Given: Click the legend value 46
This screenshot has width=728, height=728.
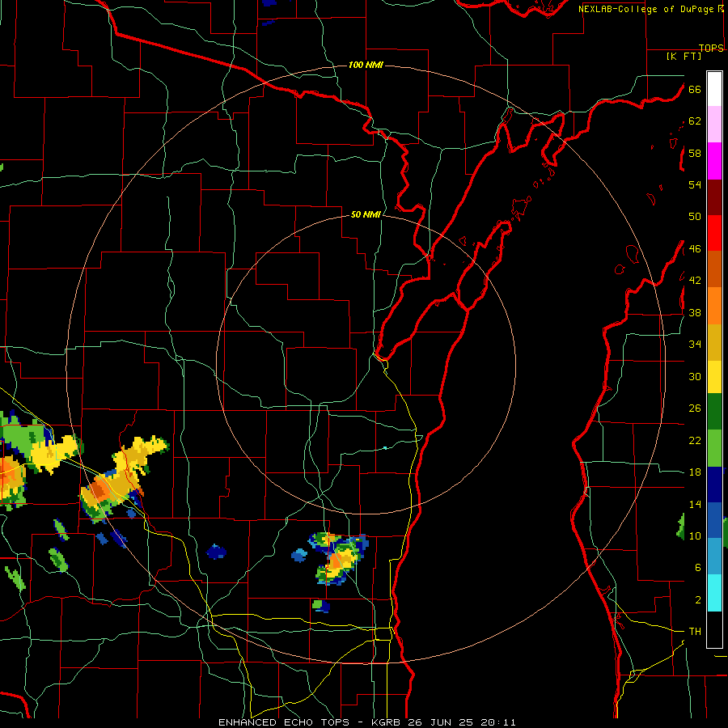Looking at the screenshot, I should point(695,249).
